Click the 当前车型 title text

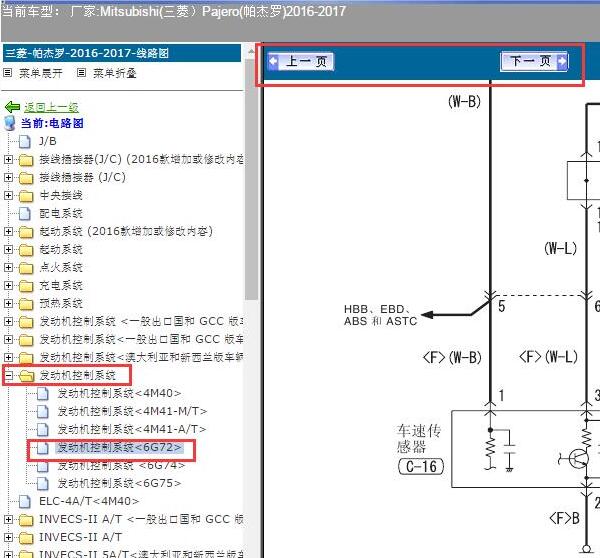point(174,11)
